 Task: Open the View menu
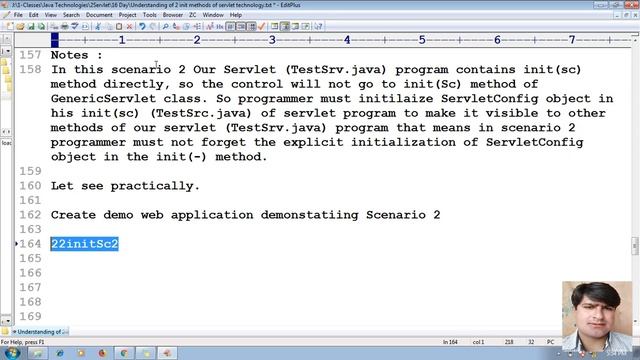[51, 15]
